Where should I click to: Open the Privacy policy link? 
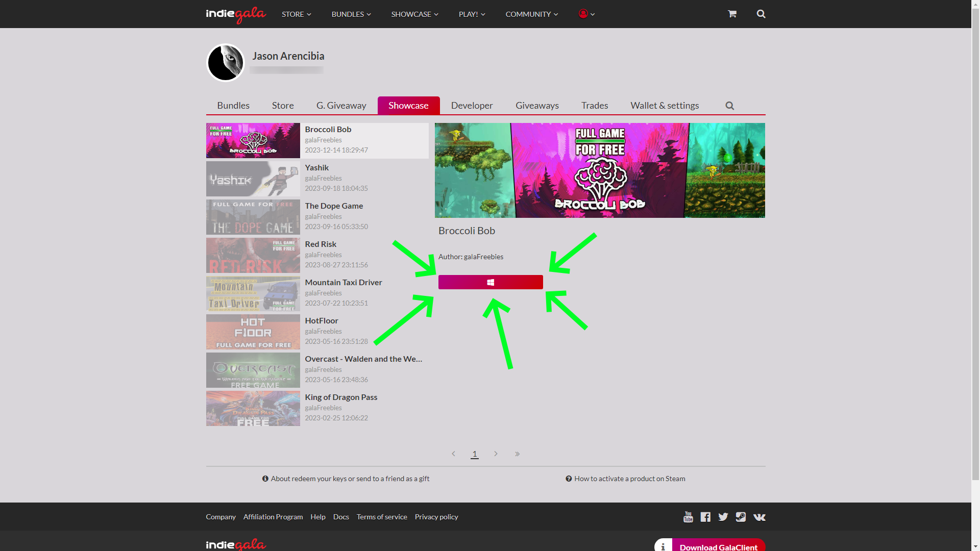coord(436,517)
